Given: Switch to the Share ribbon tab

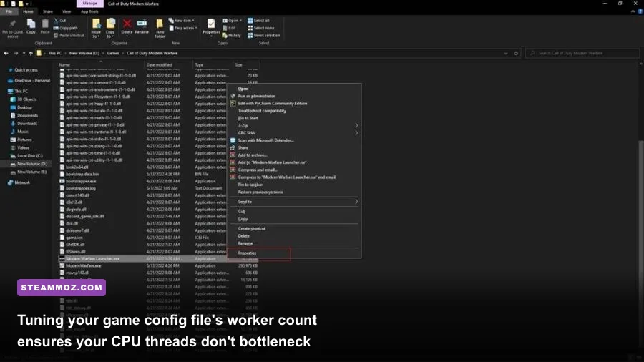Looking at the screenshot, I should coord(48,11).
